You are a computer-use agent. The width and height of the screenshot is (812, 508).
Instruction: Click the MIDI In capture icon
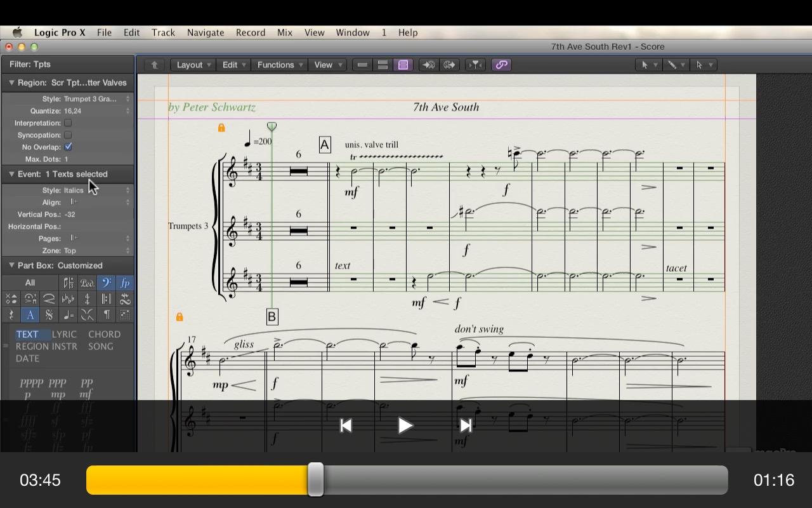(429, 65)
